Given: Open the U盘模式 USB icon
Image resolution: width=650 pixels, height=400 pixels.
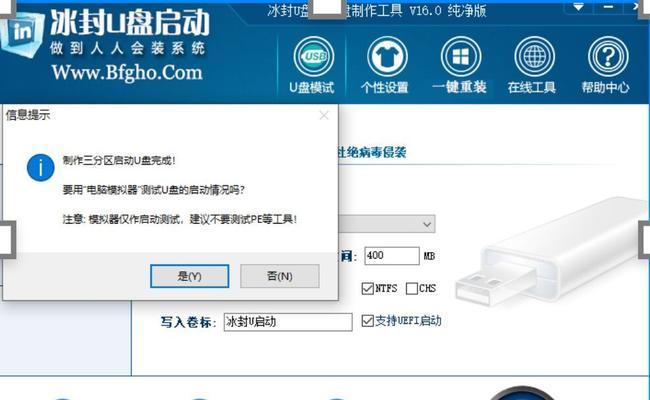Looking at the screenshot, I should pos(314,57).
